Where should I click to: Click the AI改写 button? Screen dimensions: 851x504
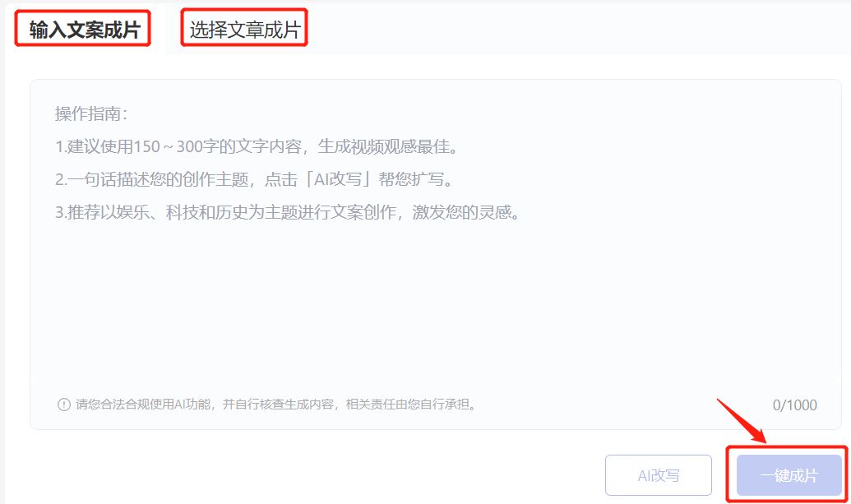(659, 475)
